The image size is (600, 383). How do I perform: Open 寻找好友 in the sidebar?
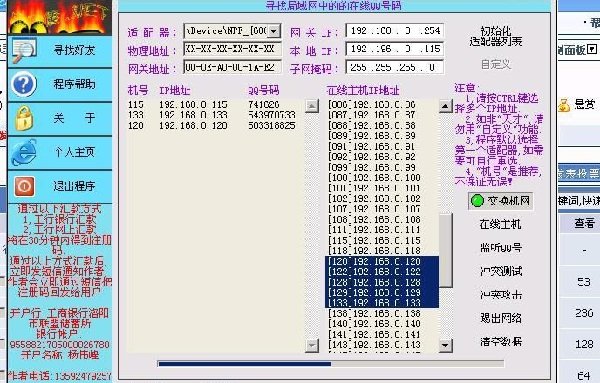60,50
